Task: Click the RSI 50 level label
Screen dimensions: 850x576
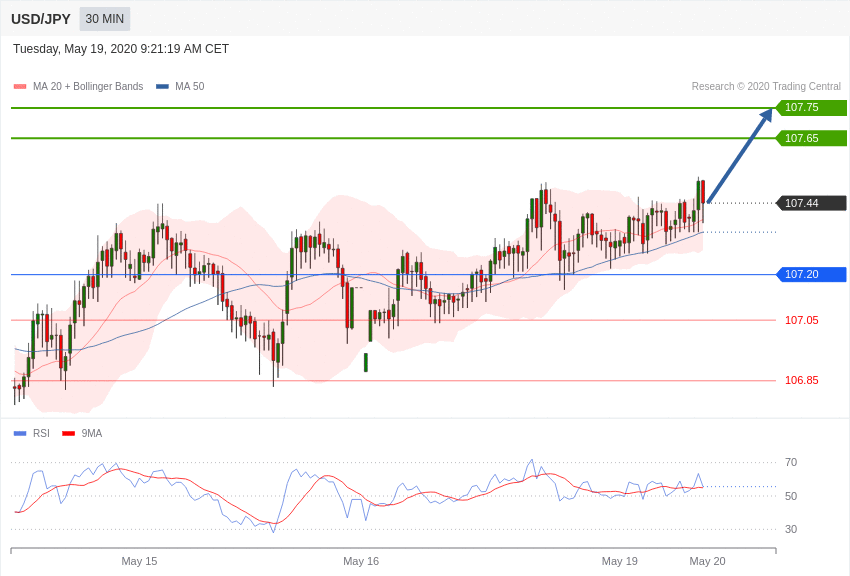Action: 791,496
